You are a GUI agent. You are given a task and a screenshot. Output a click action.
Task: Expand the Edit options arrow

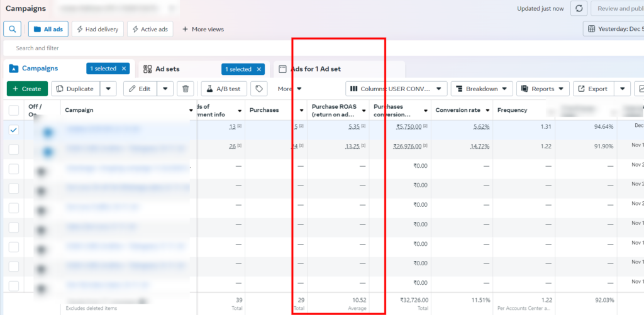coord(165,89)
